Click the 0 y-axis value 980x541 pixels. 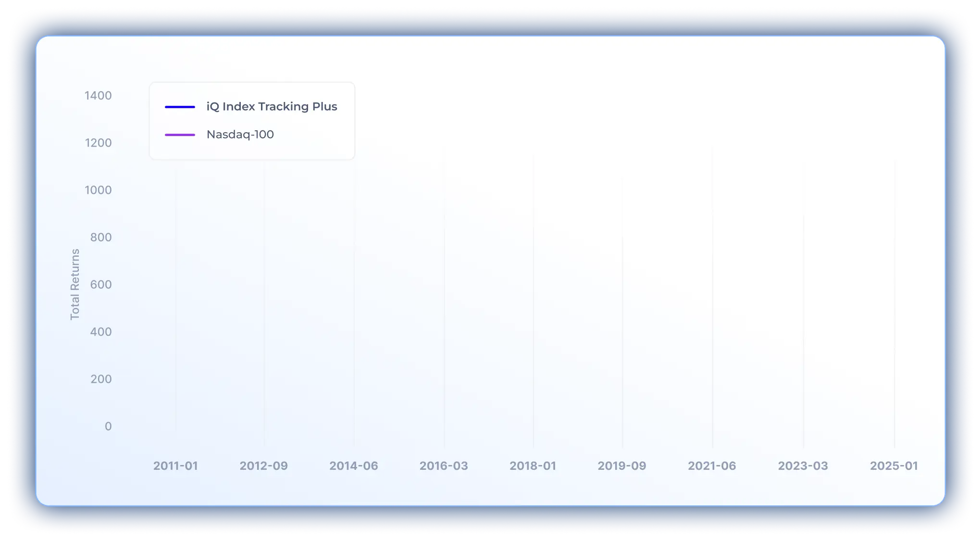click(108, 426)
